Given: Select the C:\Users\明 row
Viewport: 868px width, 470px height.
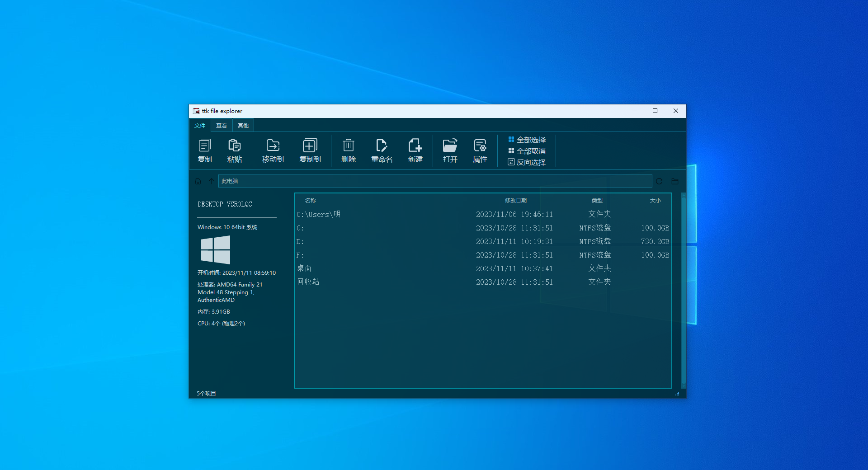Looking at the screenshot, I should [483, 214].
